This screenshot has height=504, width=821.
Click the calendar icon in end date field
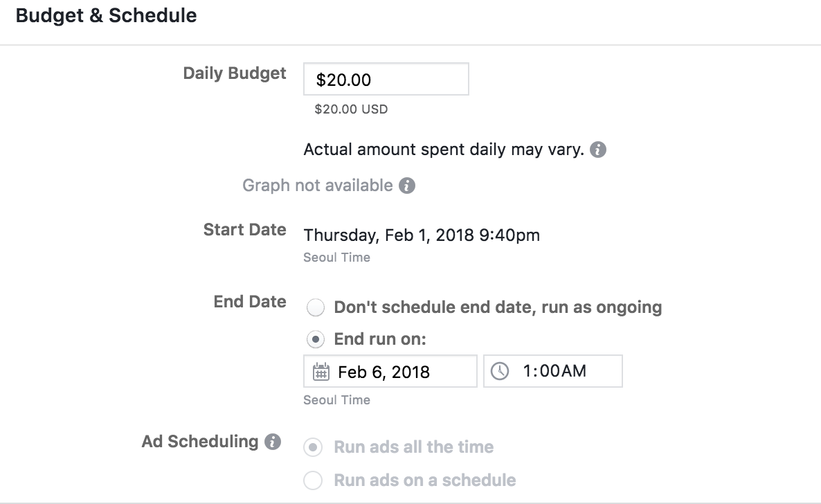321,372
